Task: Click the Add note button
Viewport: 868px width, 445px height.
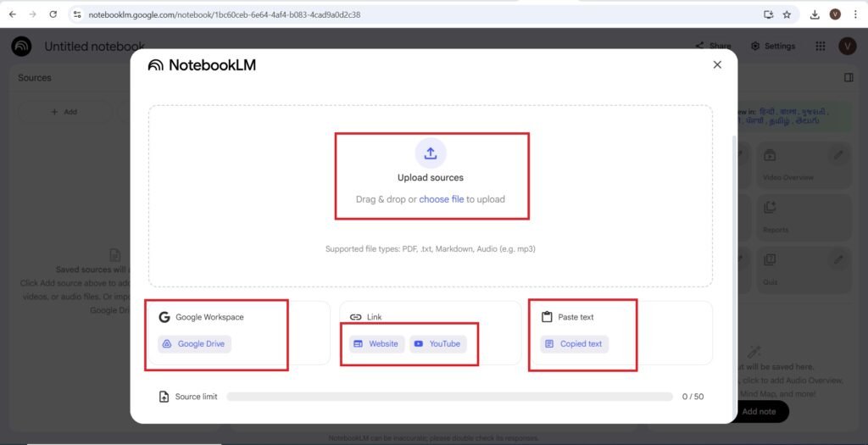Action: coord(760,411)
